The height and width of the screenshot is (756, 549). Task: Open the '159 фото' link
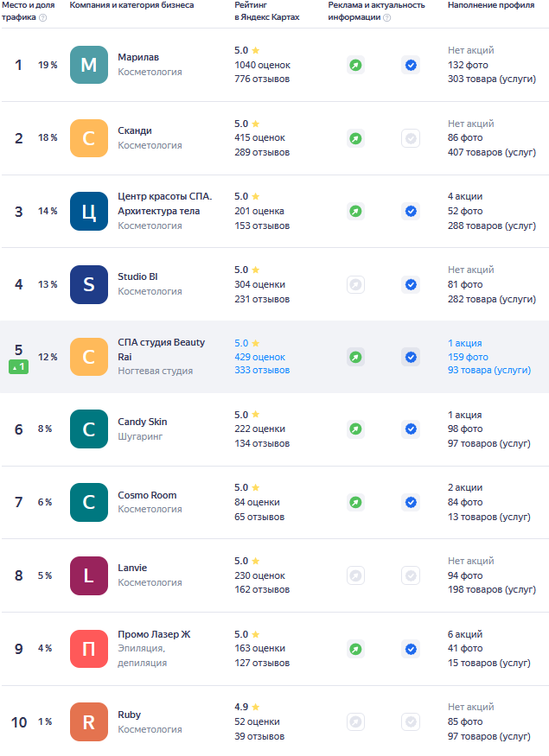pos(468,358)
